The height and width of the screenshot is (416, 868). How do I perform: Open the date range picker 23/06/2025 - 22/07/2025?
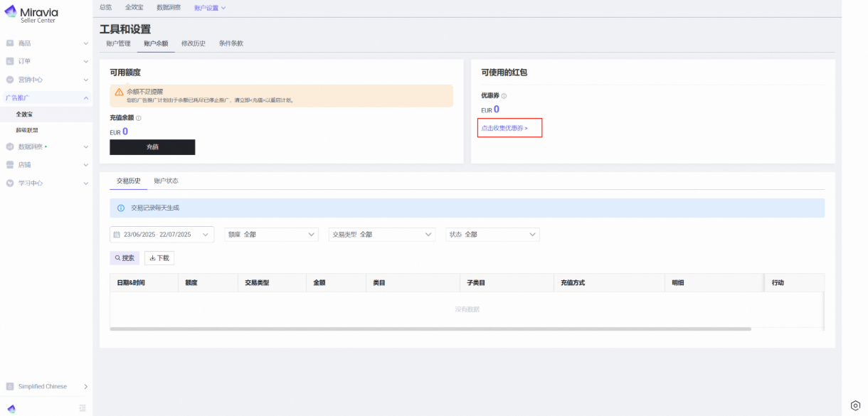coord(162,235)
